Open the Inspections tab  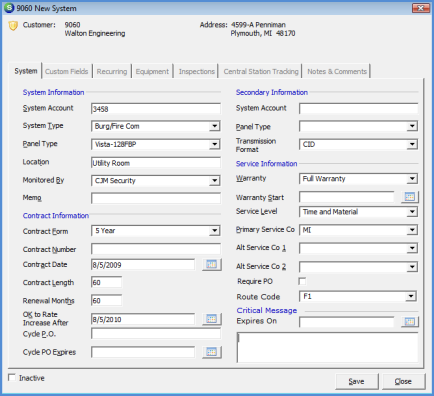[x=196, y=71]
